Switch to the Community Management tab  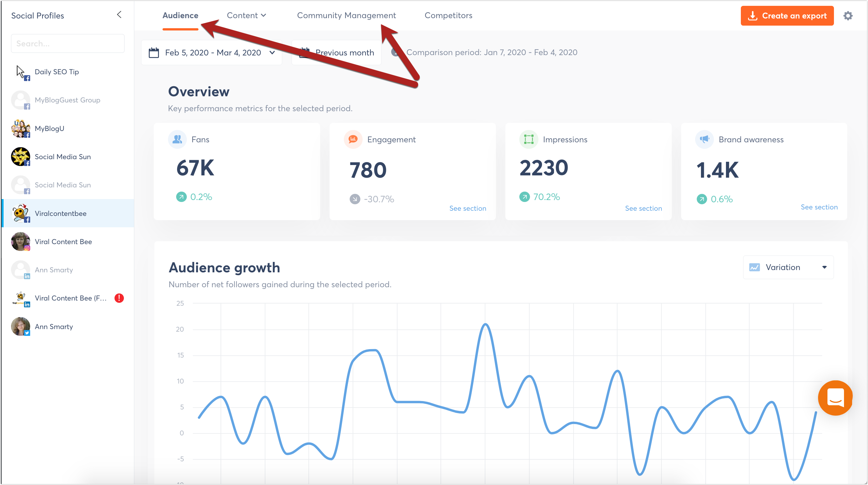pos(346,16)
